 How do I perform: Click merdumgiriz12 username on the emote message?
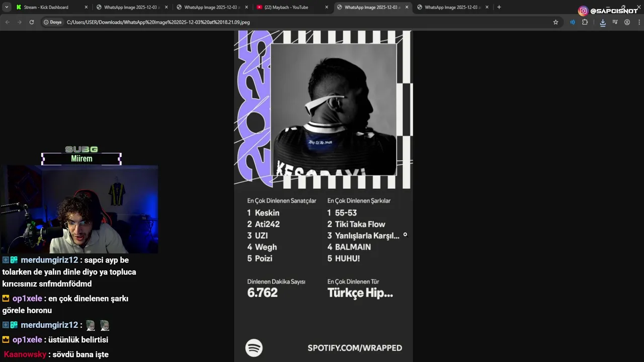[49, 325]
